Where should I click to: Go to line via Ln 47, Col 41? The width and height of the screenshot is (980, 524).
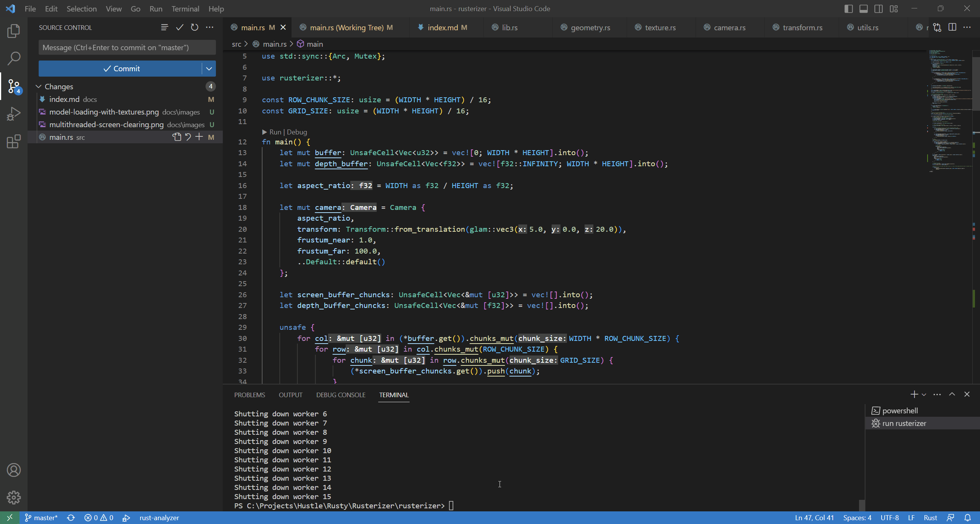point(814,518)
